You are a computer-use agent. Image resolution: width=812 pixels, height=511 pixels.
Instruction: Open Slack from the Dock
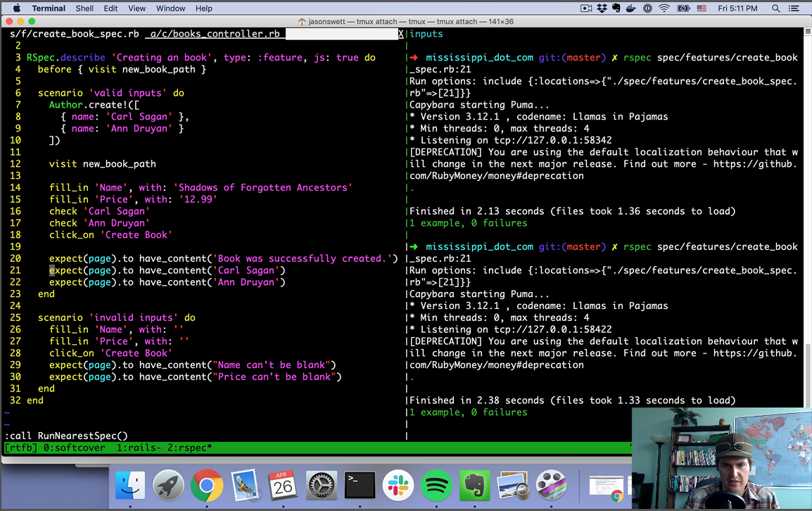point(398,486)
